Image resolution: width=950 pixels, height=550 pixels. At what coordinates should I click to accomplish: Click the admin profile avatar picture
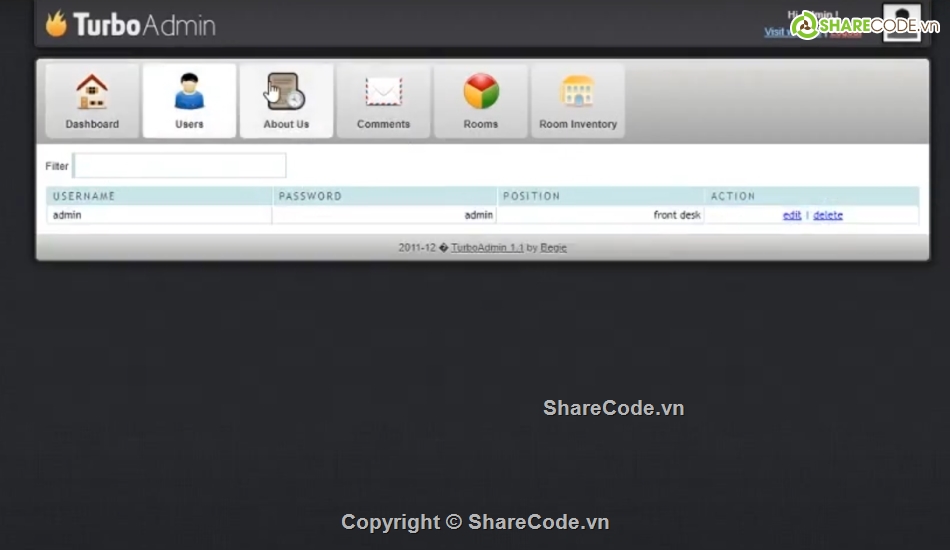coord(902,22)
